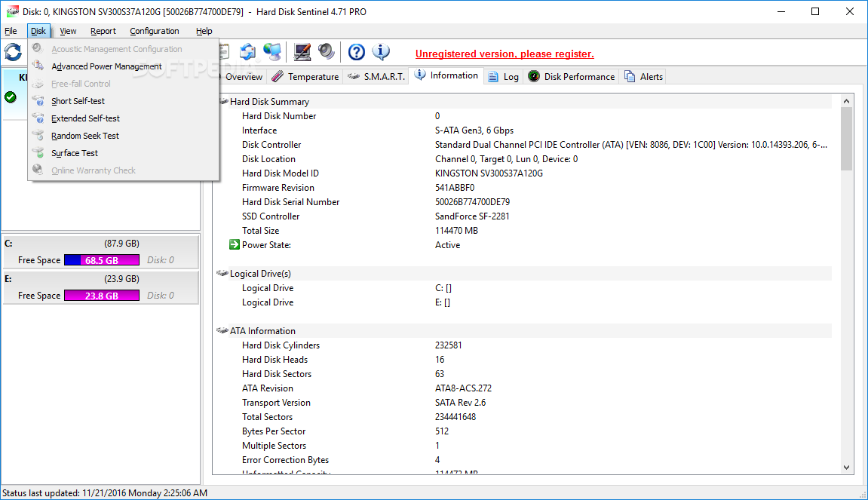Viewport: 868px width, 500px height.
Task: Collapse the Logical Drive(s) section
Action: tap(222, 273)
